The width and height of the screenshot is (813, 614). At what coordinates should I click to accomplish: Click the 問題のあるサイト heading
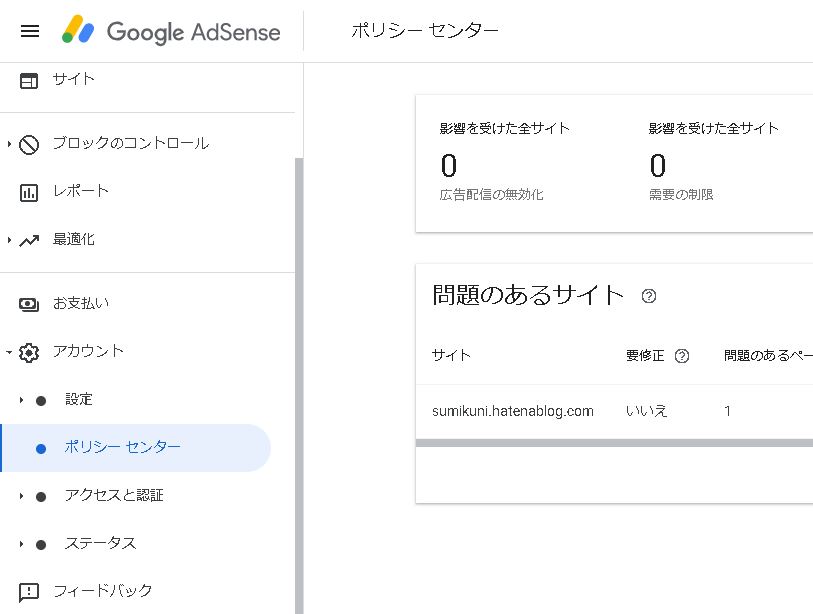(x=528, y=295)
